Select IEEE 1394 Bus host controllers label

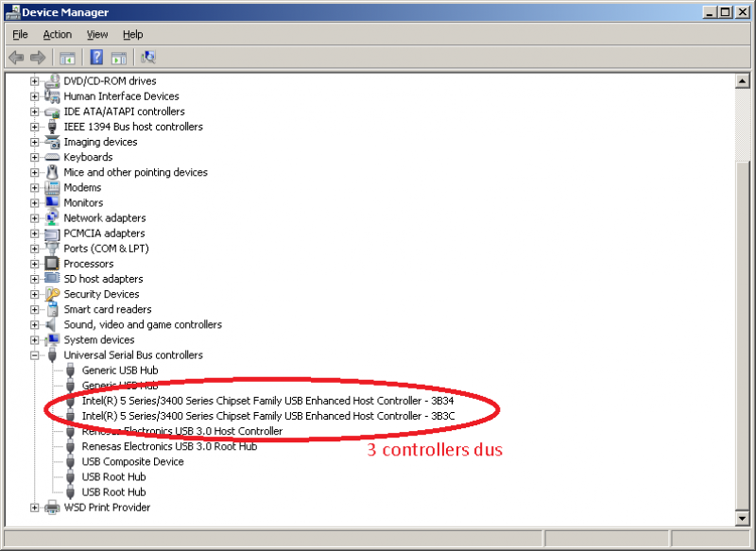point(133,127)
